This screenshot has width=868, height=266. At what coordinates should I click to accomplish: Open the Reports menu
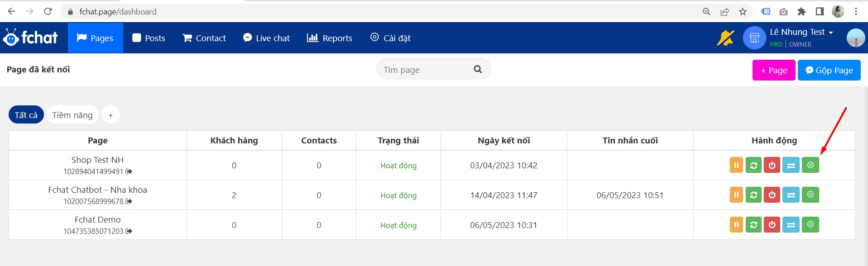tap(330, 38)
